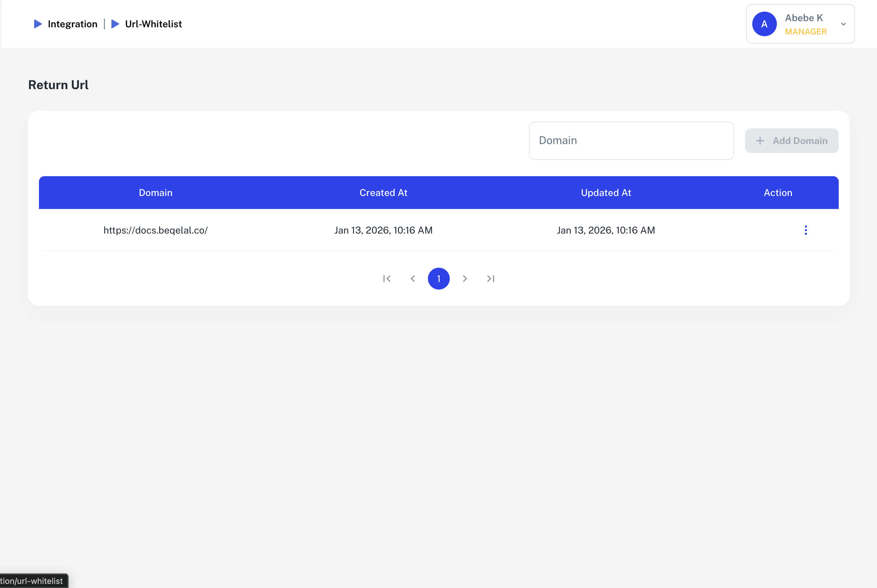Select page 1 in pagination
Viewport: 877px width, 588px height.
click(438, 279)
